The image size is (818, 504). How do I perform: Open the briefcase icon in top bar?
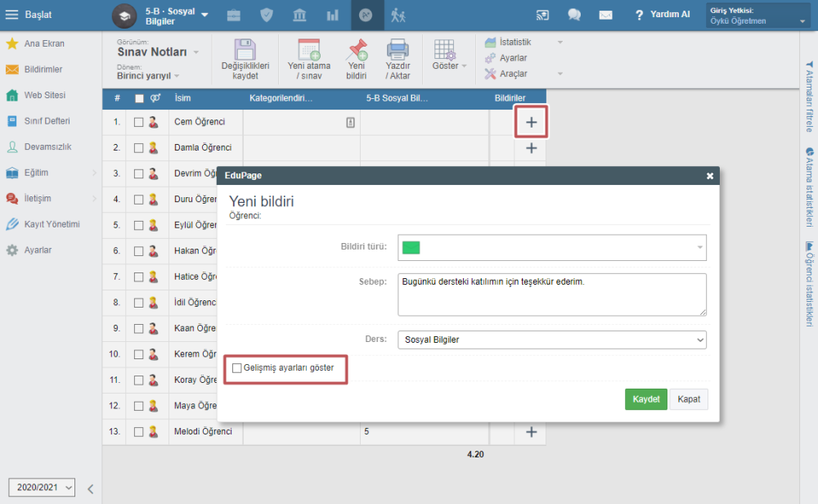(x=234, y=15)
